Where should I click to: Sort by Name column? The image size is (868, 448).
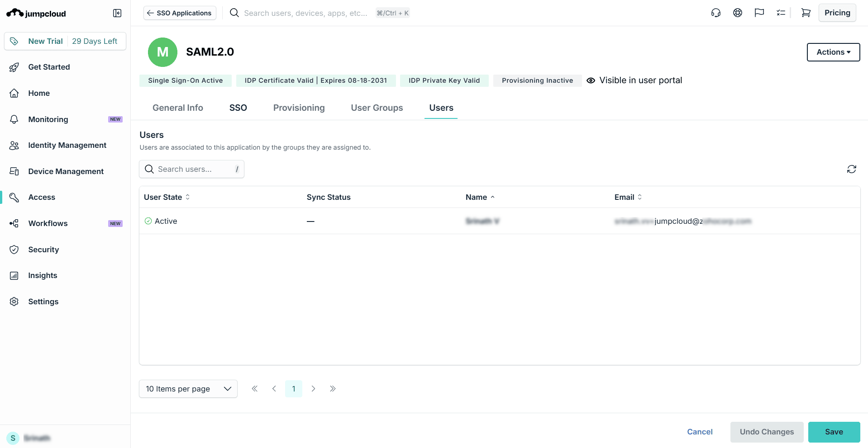(480, 197)
